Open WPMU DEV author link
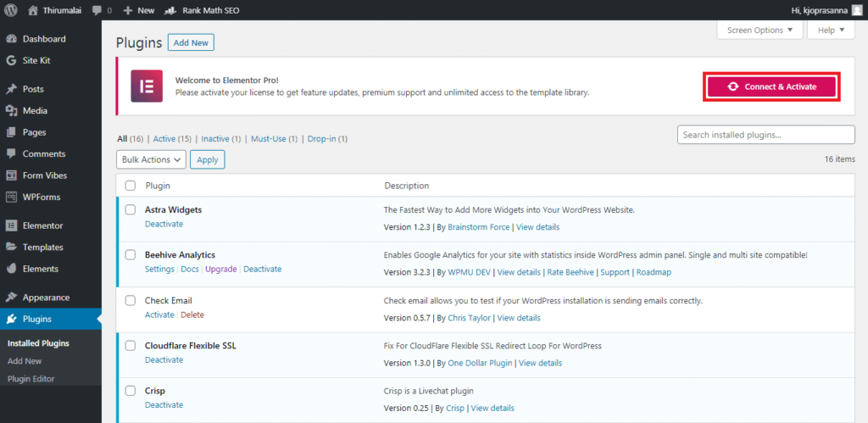Screen dimensions: 868x423 pyautogui.click(x=470, y=272)
